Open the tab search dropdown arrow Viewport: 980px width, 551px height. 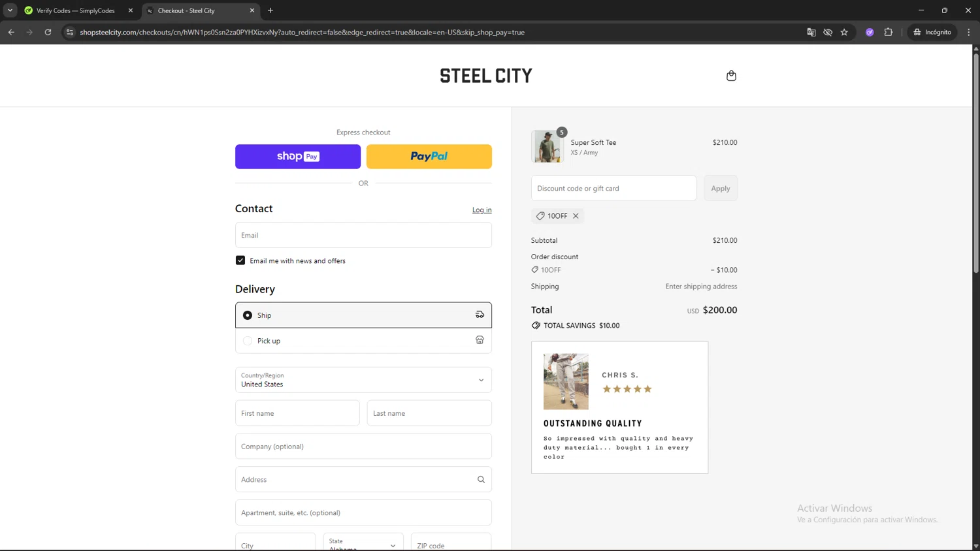[10, 10]
